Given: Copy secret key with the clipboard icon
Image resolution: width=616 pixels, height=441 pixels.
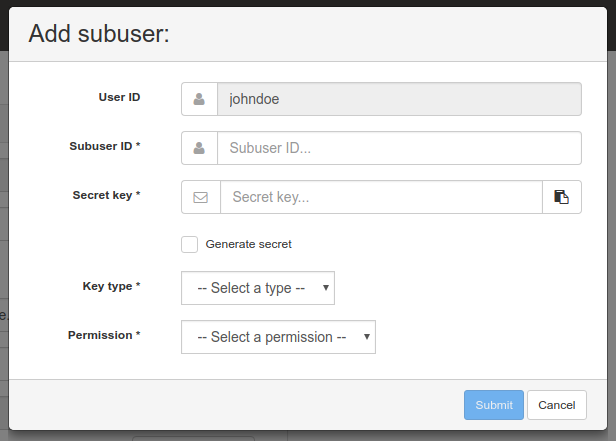Looking at the screenshot, I should tap(562, 197).
